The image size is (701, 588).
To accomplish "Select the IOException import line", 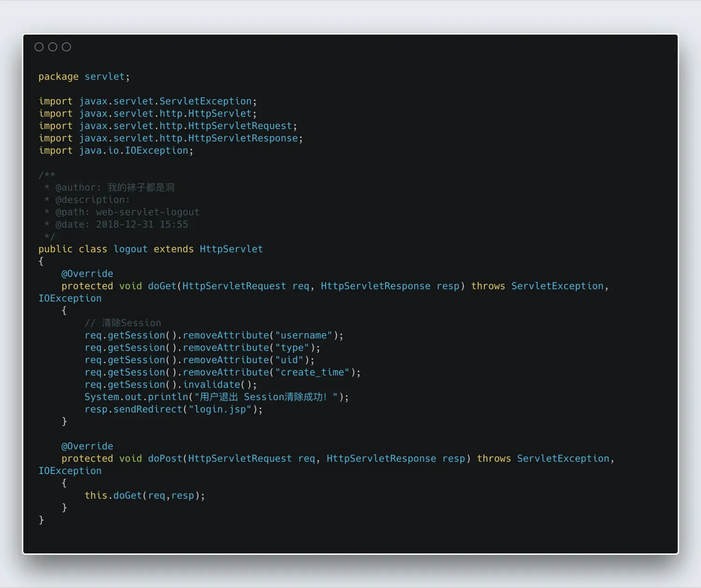I will [x=115, y=150].
